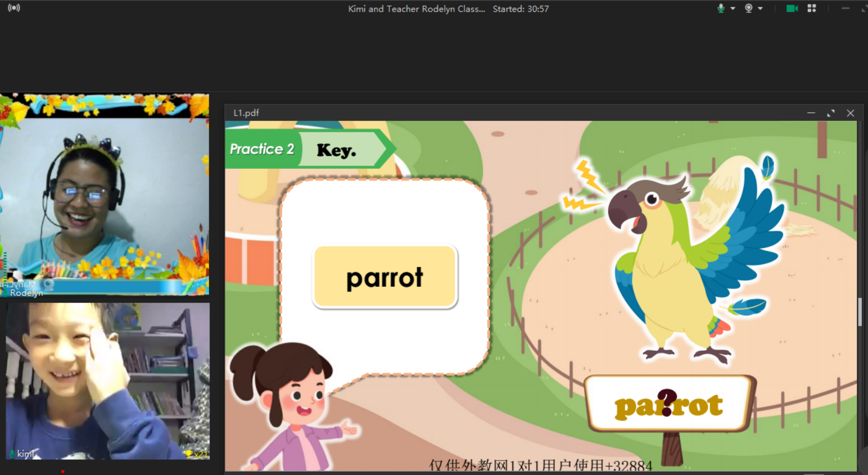Click the 'Practice 2' green label
The width and height of the screenshot is (868, 475).
pyautogui.click(x=262, y=149)
